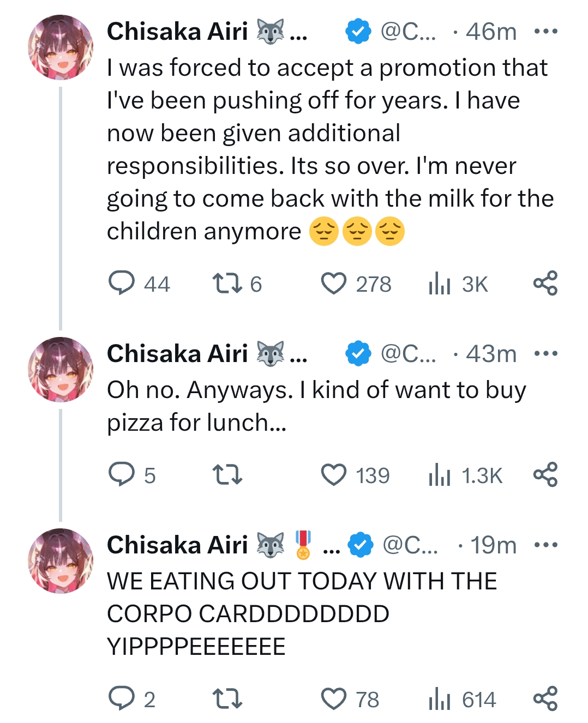Open the 43m timestamp link
This screenshot has height=723, width=588.
pyautogui.click(x=491, y=354)
